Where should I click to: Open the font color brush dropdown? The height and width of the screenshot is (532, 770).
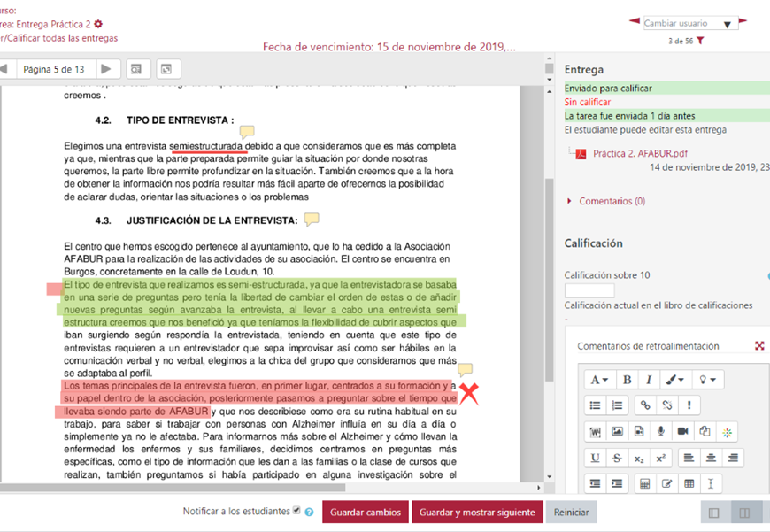point(674,380)
